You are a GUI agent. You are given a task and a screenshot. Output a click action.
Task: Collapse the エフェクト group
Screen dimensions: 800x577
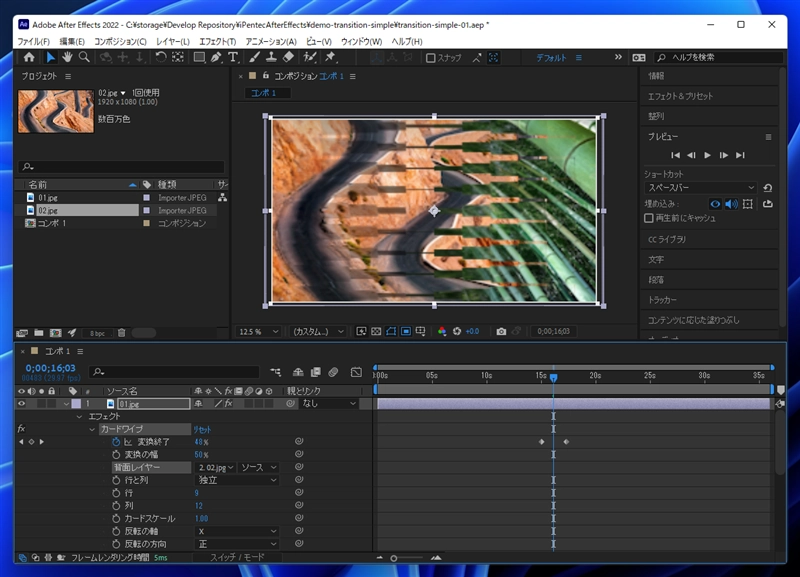click(x=79, y=417)
